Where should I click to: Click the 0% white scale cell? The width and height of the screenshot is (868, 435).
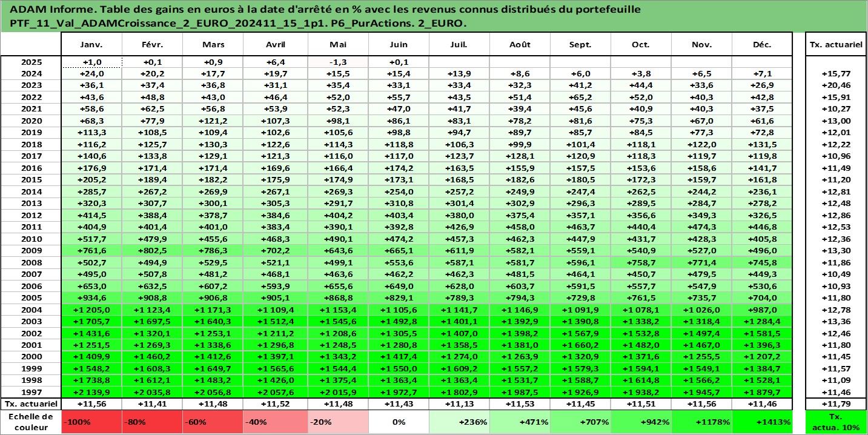[x=399, y=422]
